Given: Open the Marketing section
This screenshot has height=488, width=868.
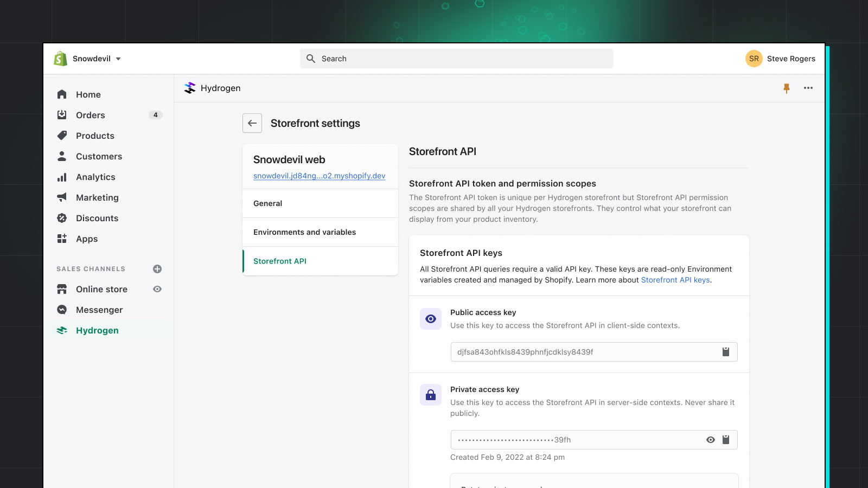Looking at the screenshot, I should [97, 197].
